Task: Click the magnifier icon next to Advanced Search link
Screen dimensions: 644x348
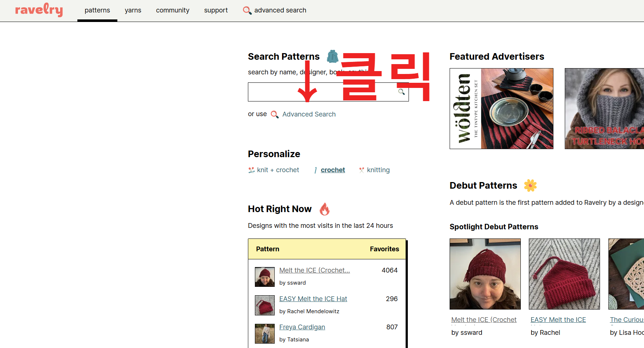Action: tap(275, 114)
